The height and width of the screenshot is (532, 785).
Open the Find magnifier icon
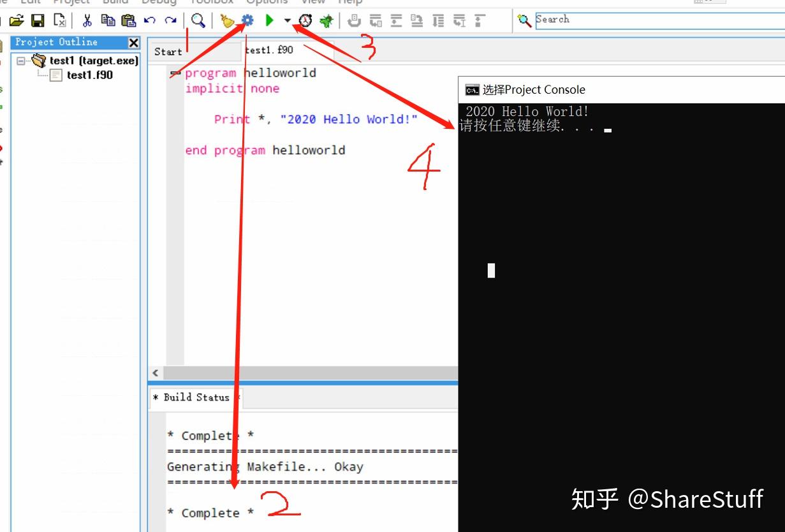click(198, 20)
